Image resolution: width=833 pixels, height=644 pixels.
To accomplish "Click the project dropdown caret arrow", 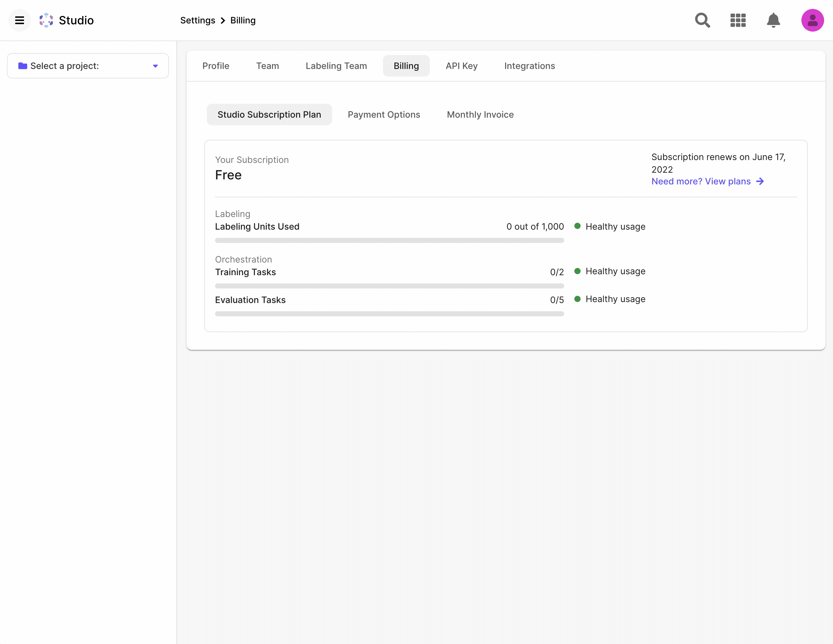I will 155,66.
